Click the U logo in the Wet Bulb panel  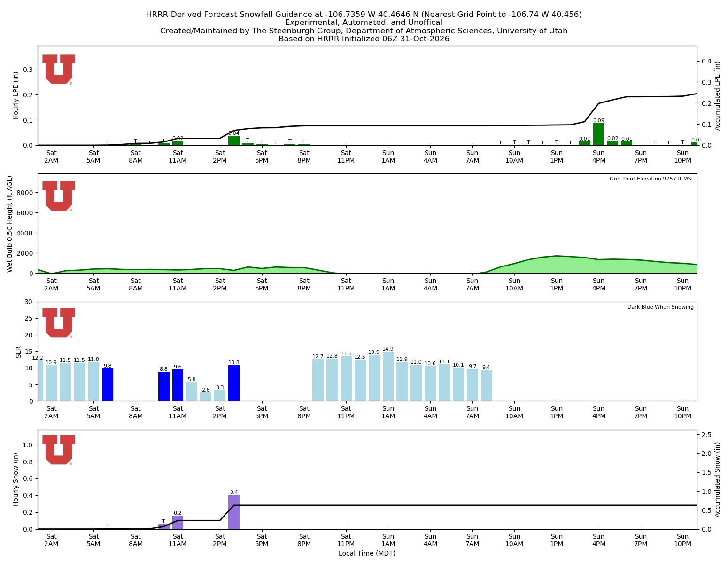point(59,196)
